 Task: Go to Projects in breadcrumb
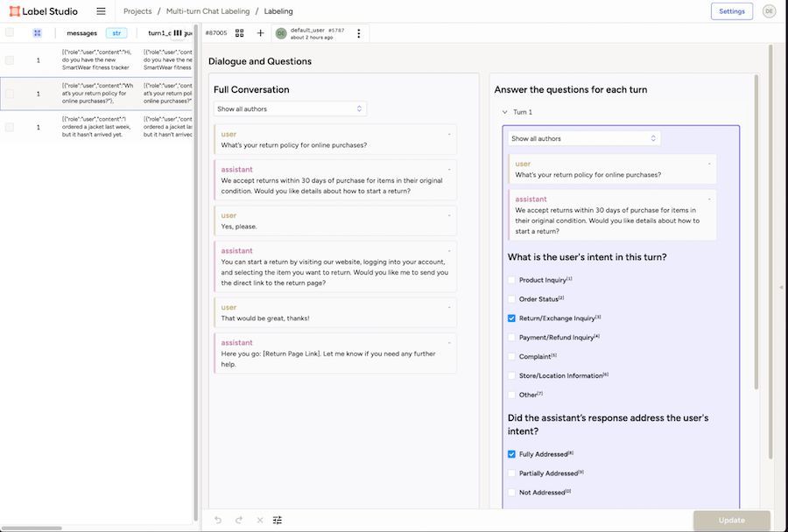coord(137,11)
